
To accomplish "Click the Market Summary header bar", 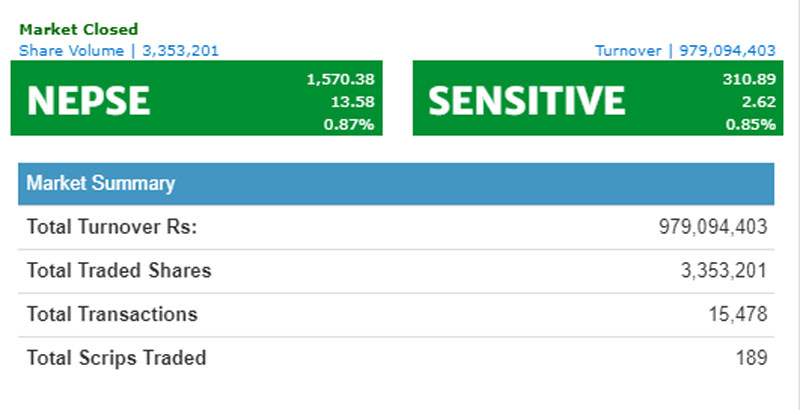I will point(396,184).
